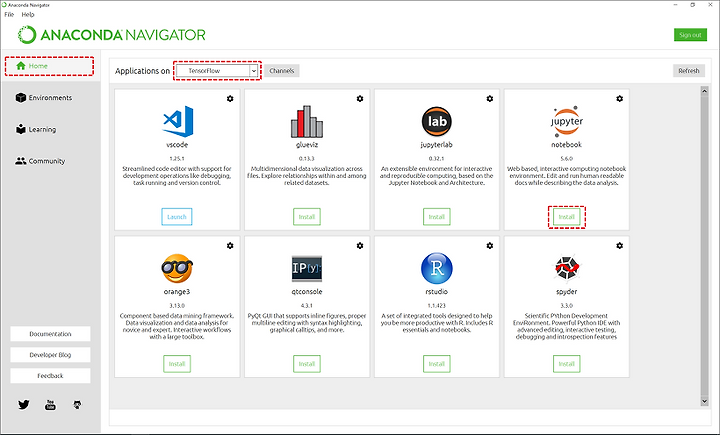The width and height of the screenshot is (720, 435).
Task: Open the notebook card settings gear
Action: point(619,99)
